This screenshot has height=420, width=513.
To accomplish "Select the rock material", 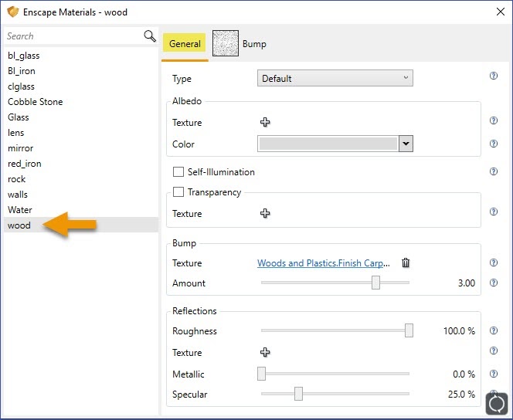I will [x=81, y=179].
